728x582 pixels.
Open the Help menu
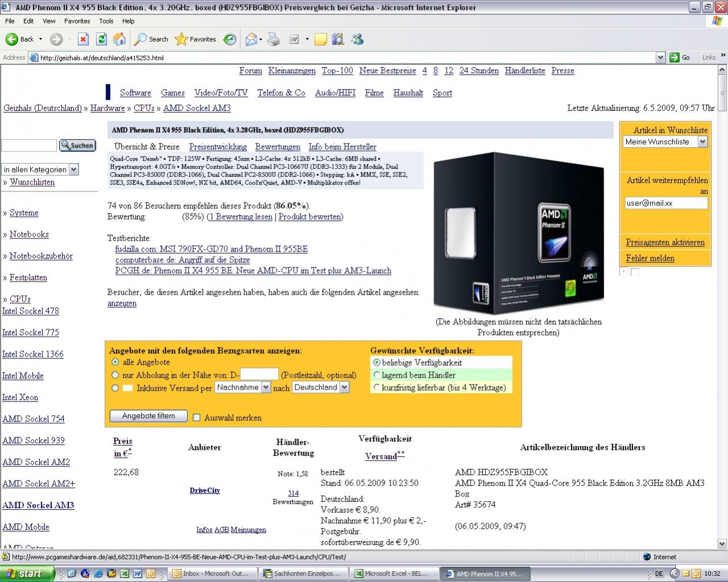[x=129, y=21]
